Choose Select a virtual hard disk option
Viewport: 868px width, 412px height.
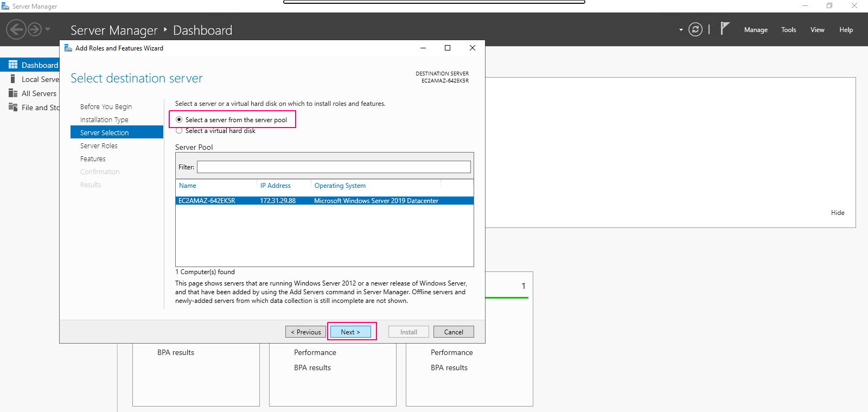point(179,131)
